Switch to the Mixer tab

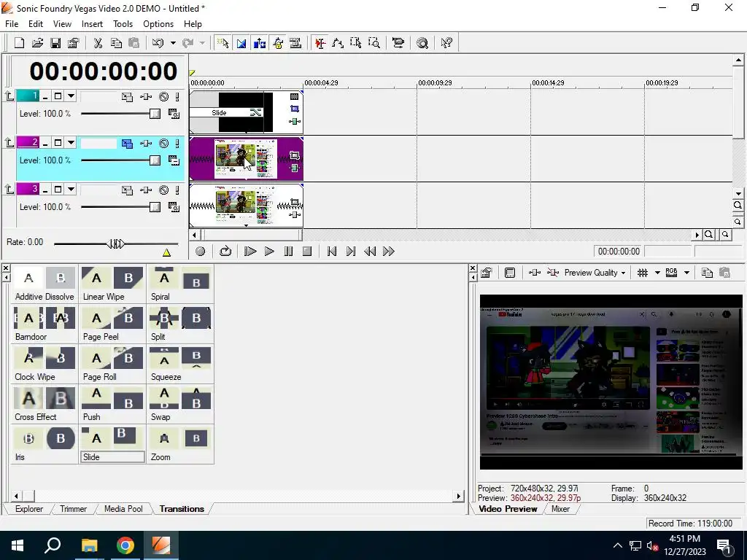(x=561, y=508)
